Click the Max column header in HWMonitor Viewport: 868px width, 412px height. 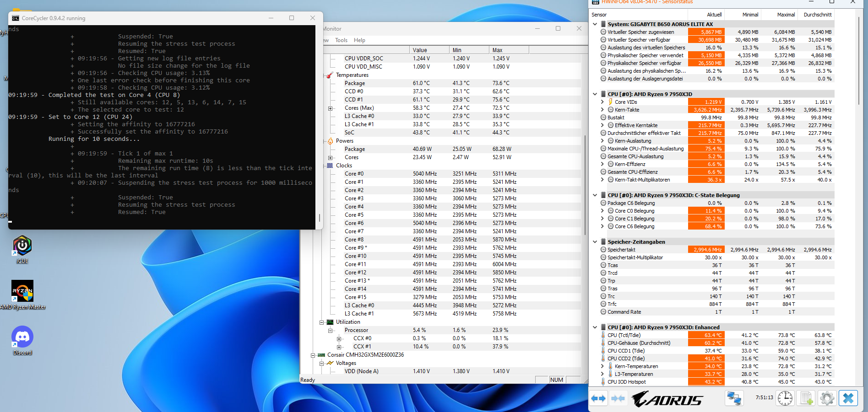click(x=509, y=50)
